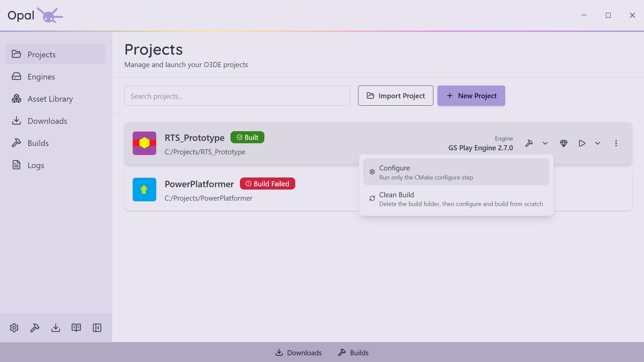Collapse the sidebar panel

[x=97, y=328]
